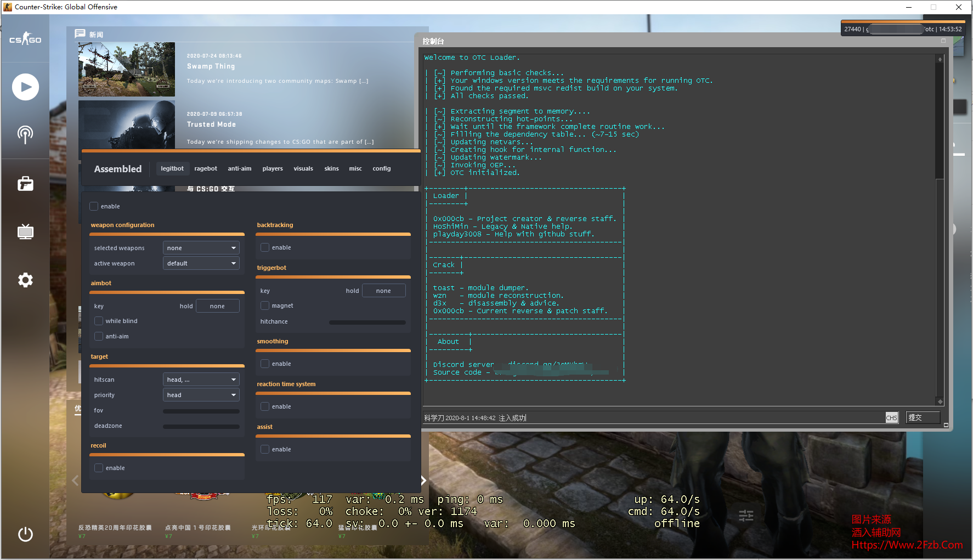Screen dimensions: 973x560
Task: Click the console window resize grip
Action: [946, 425]
